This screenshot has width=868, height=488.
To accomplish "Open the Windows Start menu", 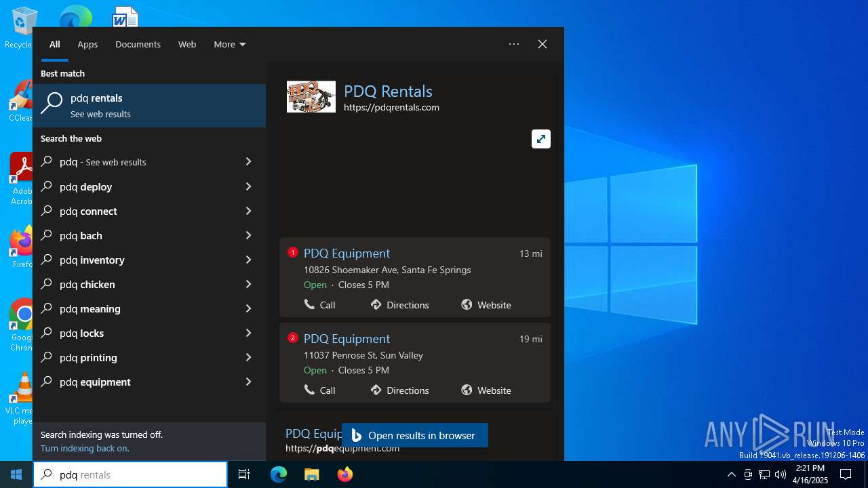I will (16, 474).
